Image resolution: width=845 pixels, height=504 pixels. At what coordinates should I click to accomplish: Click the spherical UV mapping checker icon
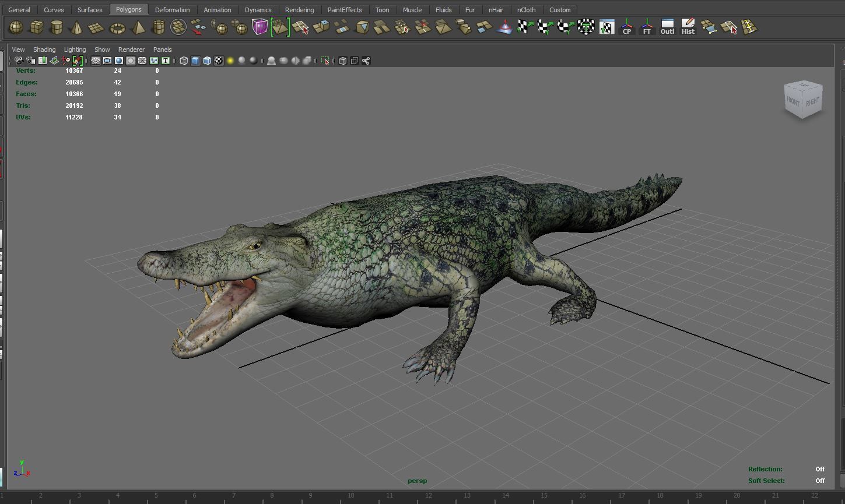click(x=565, y=27)
